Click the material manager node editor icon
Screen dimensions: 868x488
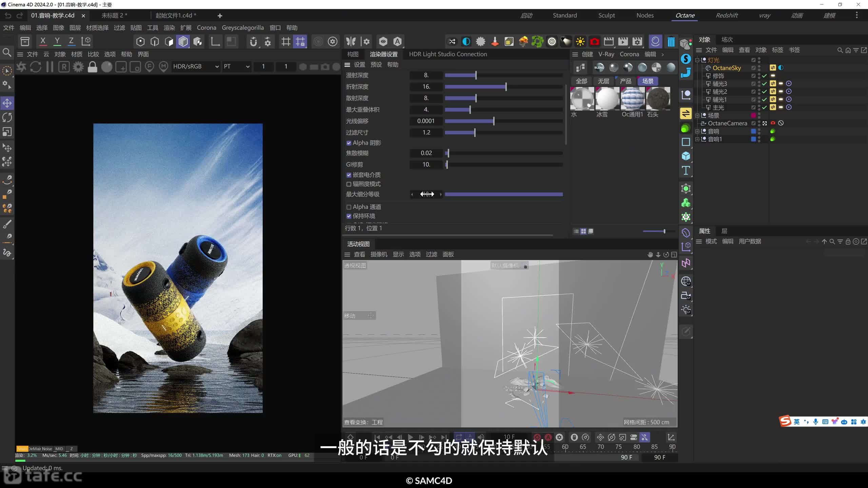click(x=580, y=67)
